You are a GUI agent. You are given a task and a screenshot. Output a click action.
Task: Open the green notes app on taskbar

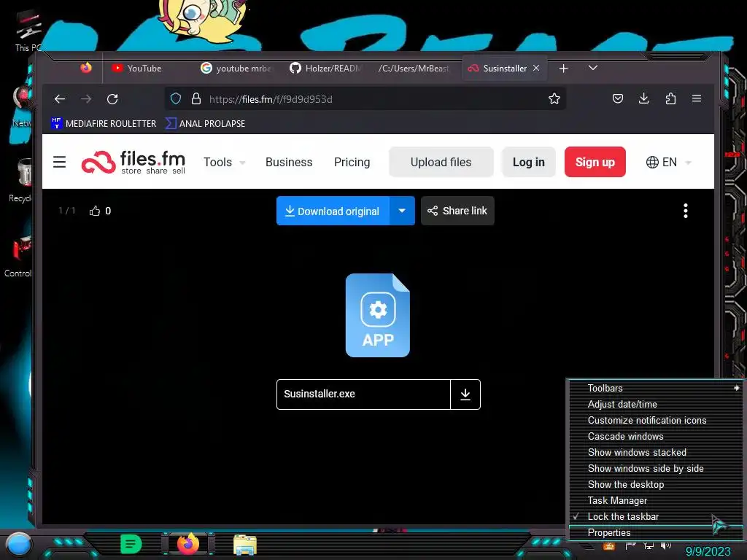click(131, 544)
